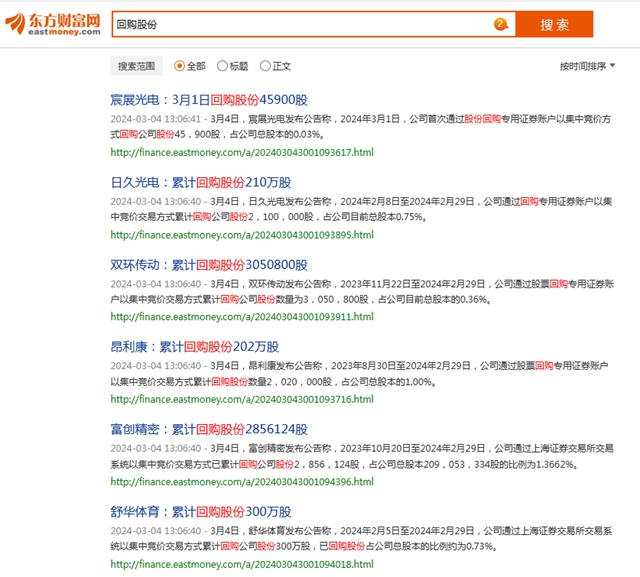Viewport: 640px width, 577px height.
Task: Click the 东方财富网 eastmoney.com logo
Action: pyautogui.click(x=53, y=24)
